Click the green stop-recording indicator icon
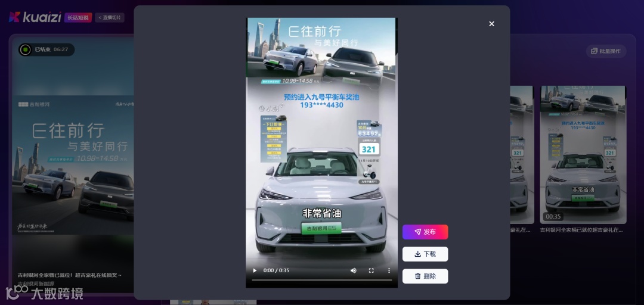 click(x=25, y=49)
